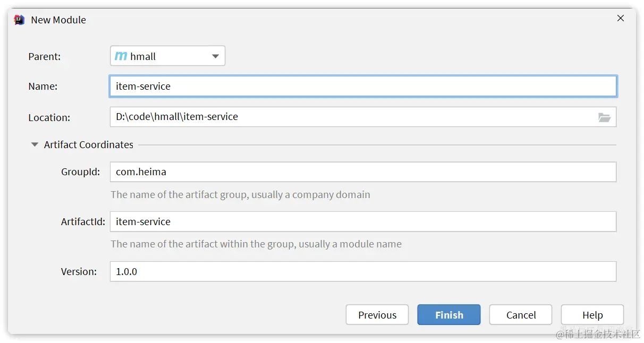The height and width of the screenshot is (343, 644).
Task: Go back with the Previous button
Action: (377, 315)
